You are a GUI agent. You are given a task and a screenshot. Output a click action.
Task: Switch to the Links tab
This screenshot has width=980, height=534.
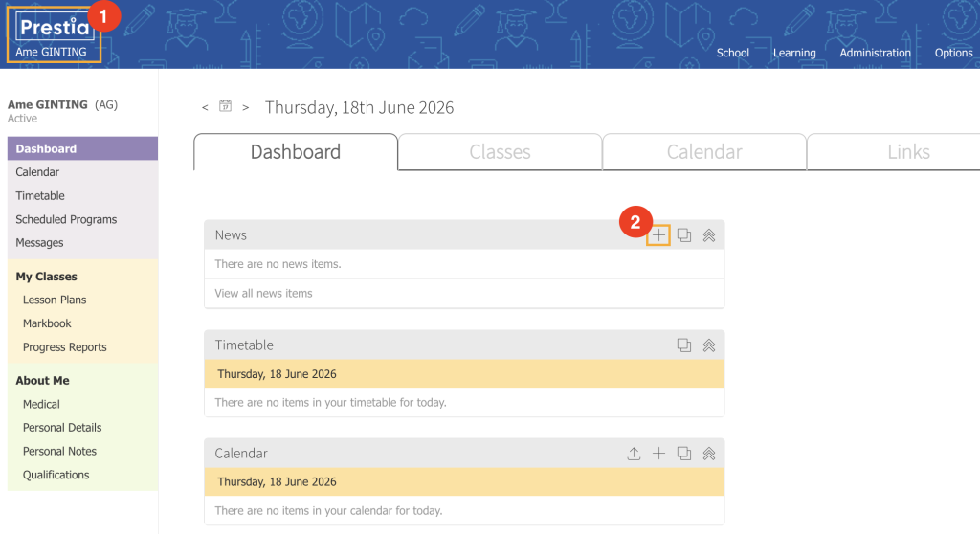[x=908, y=152]
